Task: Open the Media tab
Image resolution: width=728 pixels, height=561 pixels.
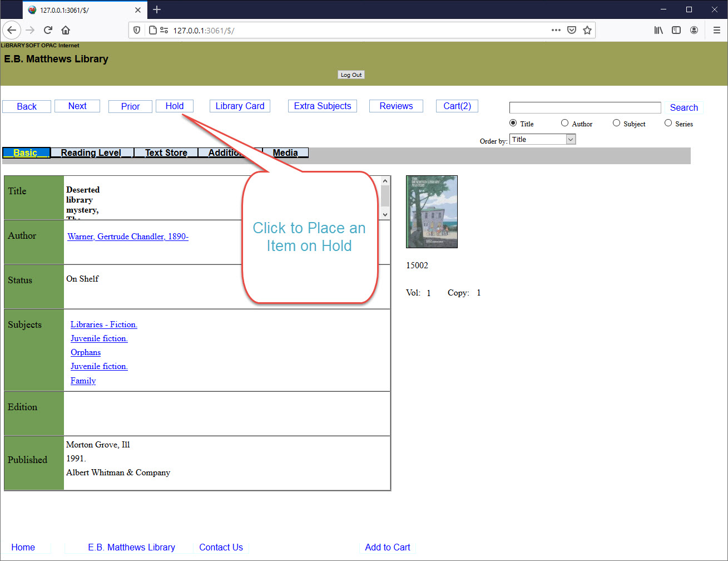Action: pos(285,152)
